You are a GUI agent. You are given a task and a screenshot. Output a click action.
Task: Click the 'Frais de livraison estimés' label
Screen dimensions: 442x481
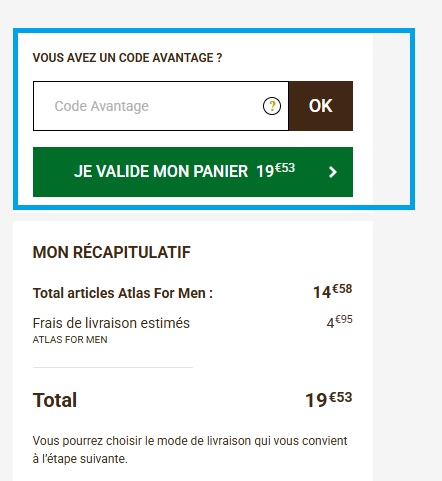point(111,323)
